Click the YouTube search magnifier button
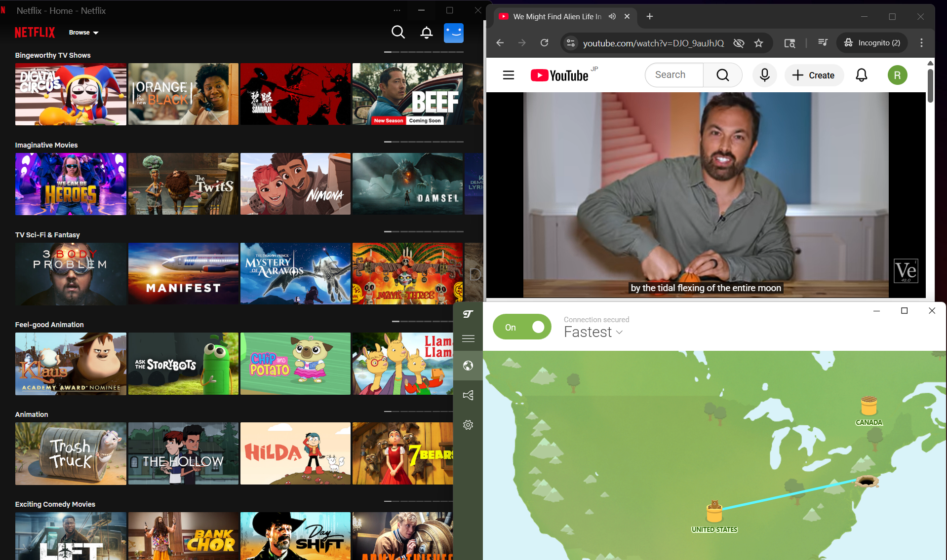The image size is (947, 560). (x=723, y=75)
